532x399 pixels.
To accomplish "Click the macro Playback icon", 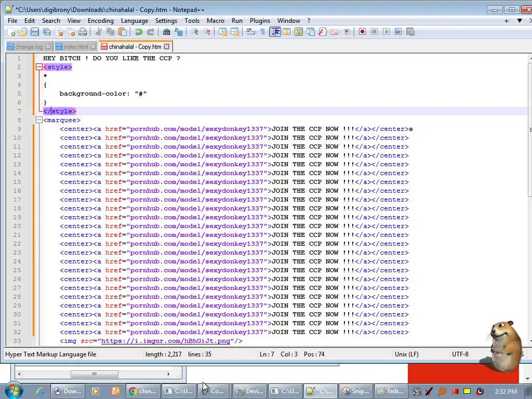I will click(x=386, y=32).
